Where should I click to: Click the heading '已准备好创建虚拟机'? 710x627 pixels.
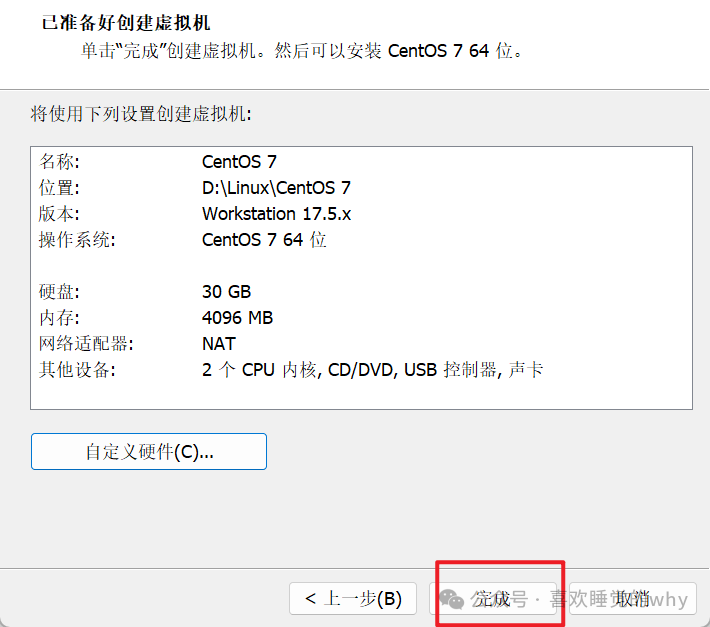pyautogui.click(x=126, y=23)
